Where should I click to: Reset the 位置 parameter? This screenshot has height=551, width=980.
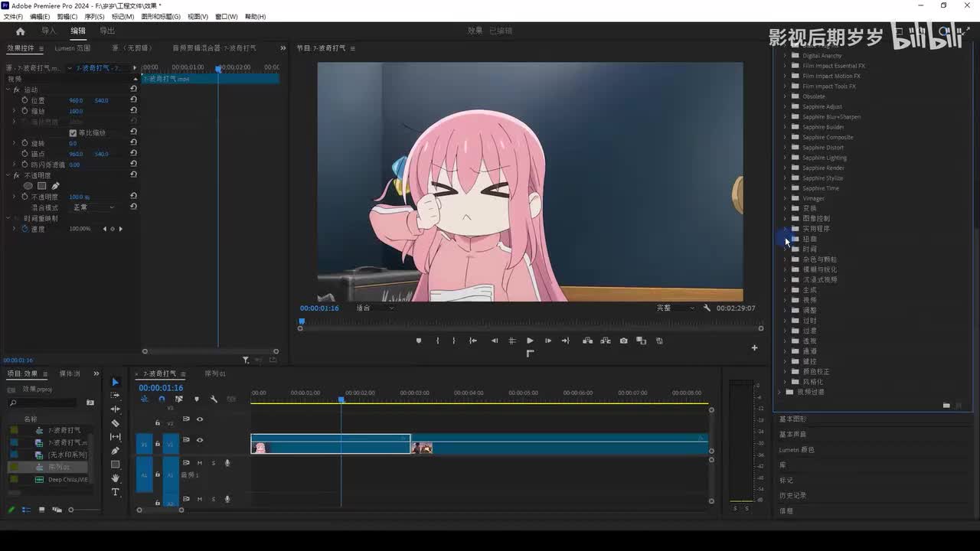pos(133,100)
